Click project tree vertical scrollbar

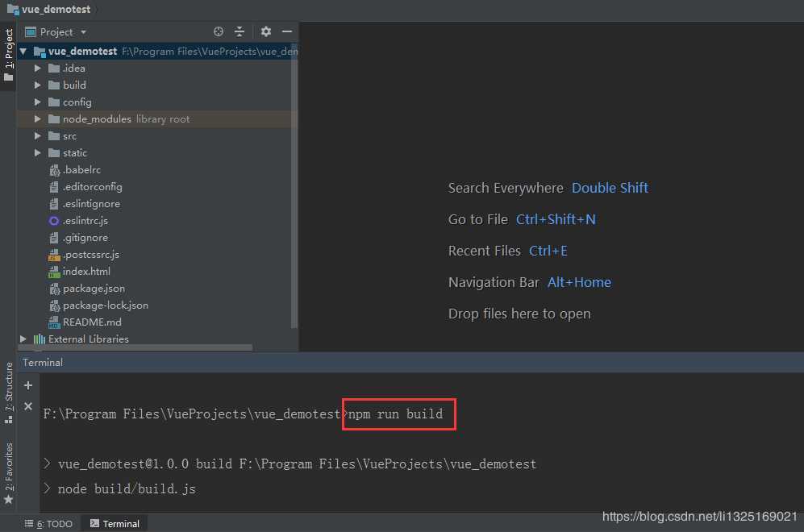(294, 187)
